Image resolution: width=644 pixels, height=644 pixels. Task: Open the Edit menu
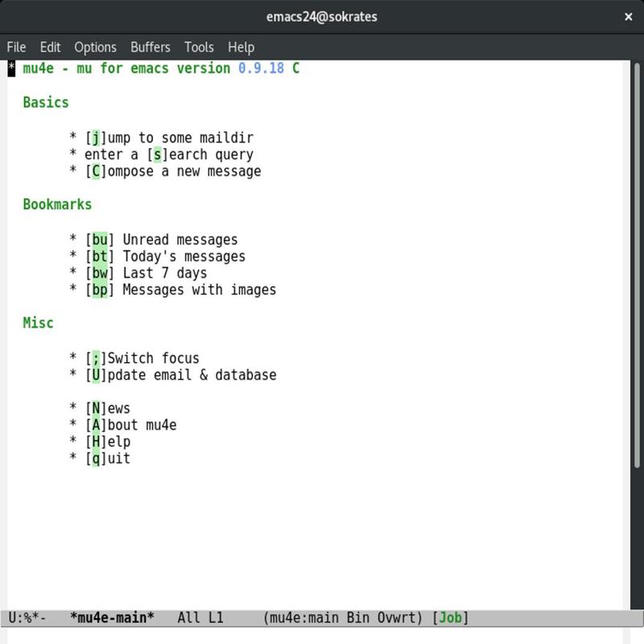50,47
